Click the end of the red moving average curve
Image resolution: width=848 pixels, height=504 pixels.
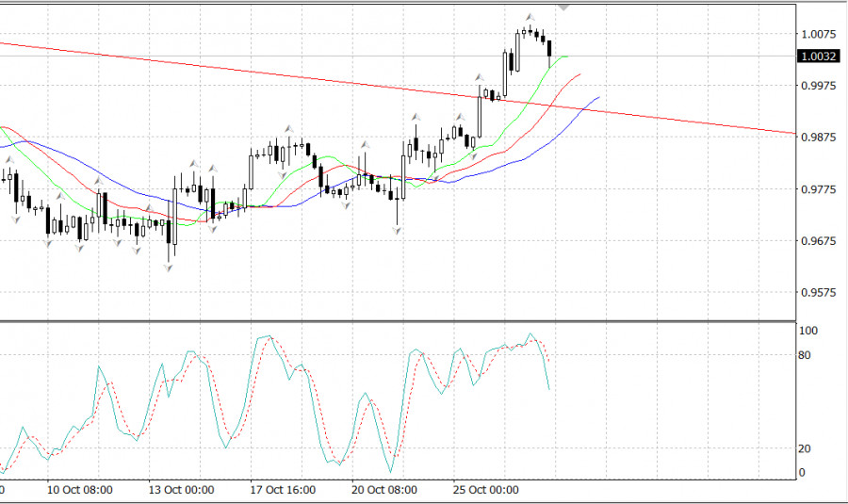coord(579,73)
